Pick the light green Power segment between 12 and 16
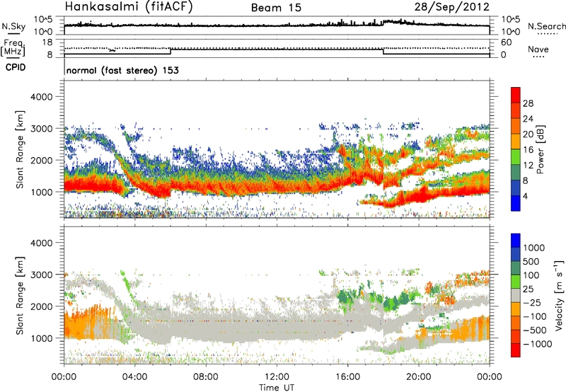566x392 pixels. (x=516, y=156)
